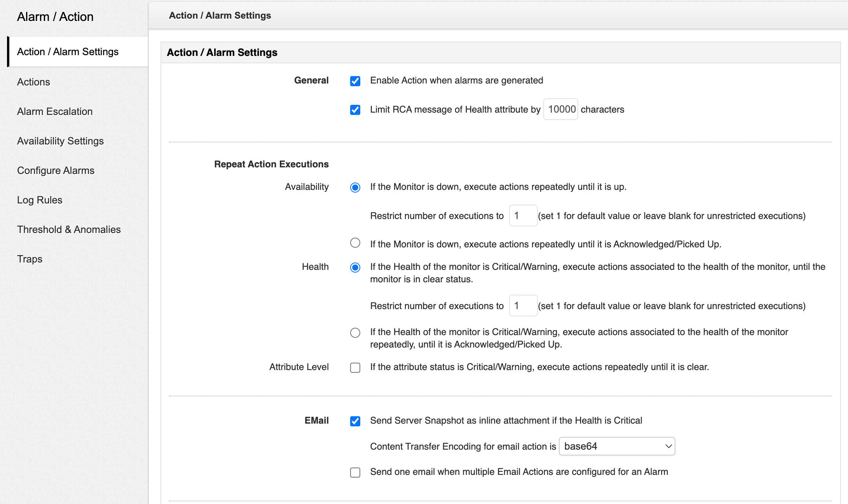This screenshot has width=848, height=504.
Task: Select Action / Alarm Settings sidebar item
Action: pyautogui.click(x=68, y=52)
